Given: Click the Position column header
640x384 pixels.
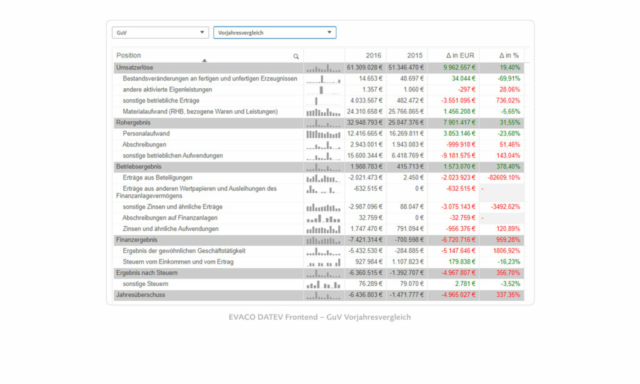Looking at the screenshot, I should (129, 55).
